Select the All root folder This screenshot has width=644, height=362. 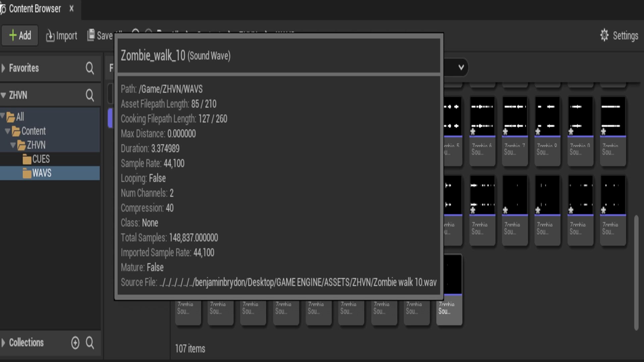coord(19,117)
